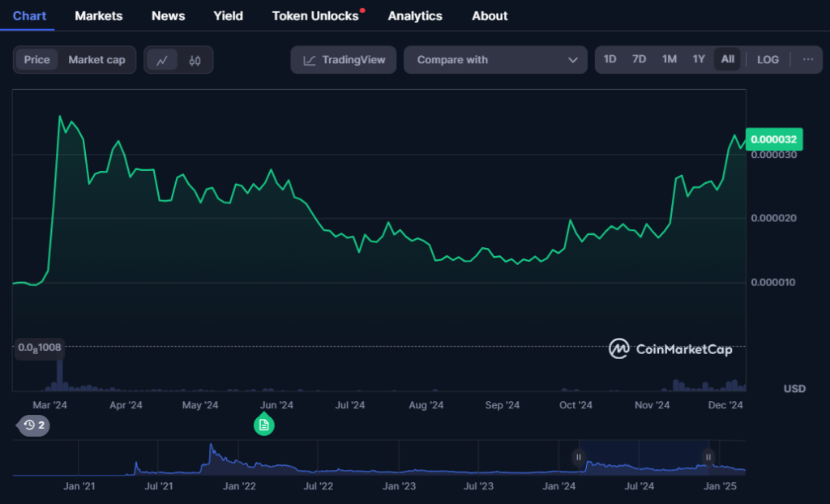Grab the left range handle on mini chart
The image size is (830, 504).
(x=579, y=457)
